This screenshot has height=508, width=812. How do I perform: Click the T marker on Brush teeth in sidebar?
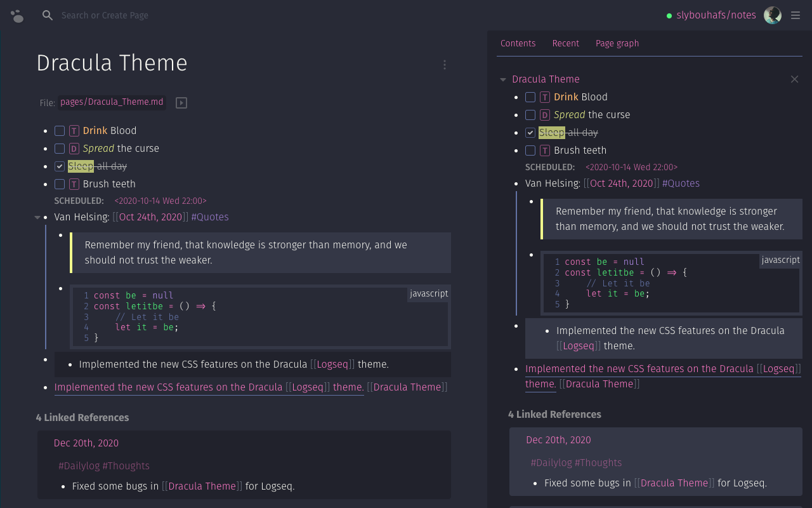(x=545, y=150)
